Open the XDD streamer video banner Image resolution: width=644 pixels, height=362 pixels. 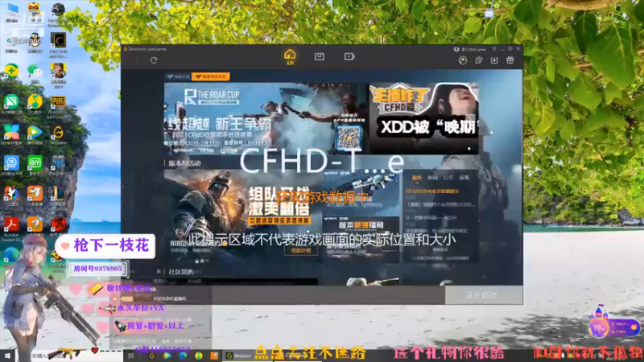pyautogui.click(x=424, y=118)
